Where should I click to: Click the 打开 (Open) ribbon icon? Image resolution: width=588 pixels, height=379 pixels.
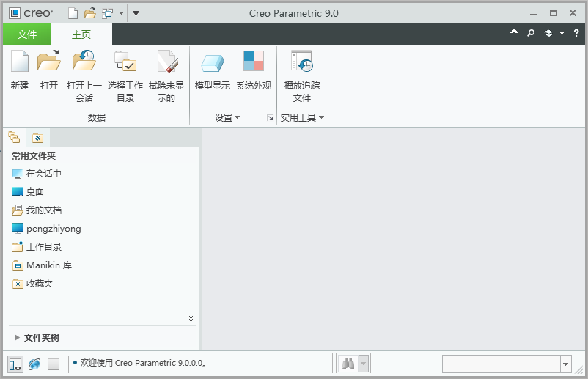coord(48,70)
